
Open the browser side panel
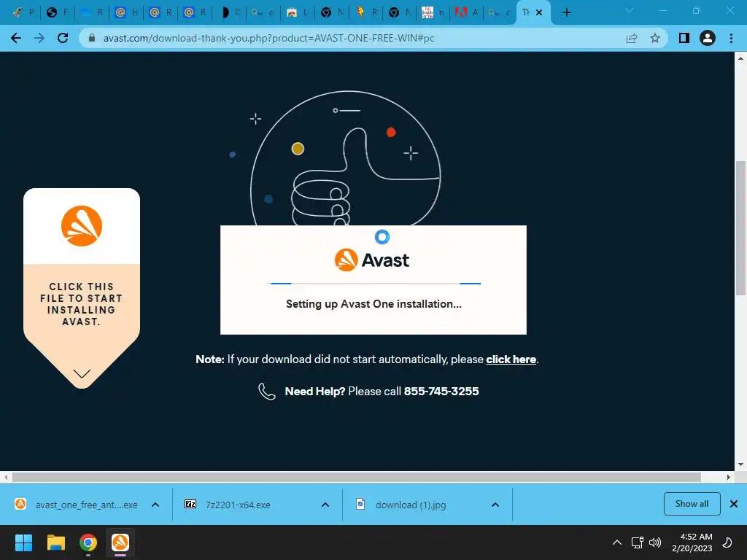click(684, 38)
